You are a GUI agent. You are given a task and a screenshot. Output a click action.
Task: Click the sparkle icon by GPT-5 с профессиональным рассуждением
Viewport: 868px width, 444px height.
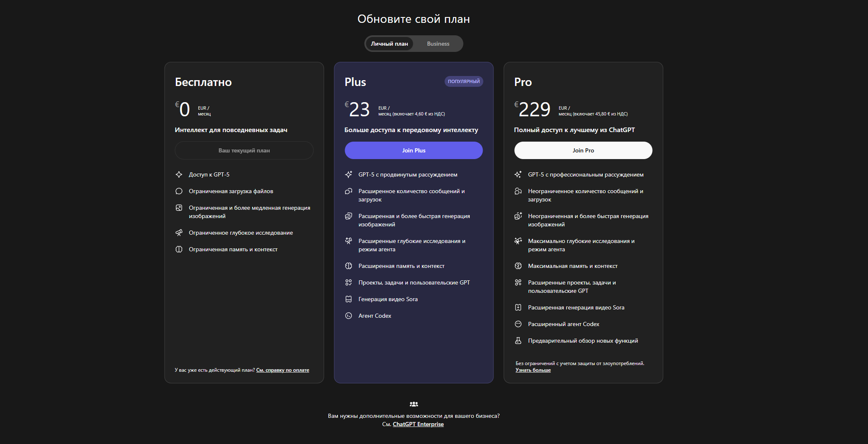tap(518, 174)
